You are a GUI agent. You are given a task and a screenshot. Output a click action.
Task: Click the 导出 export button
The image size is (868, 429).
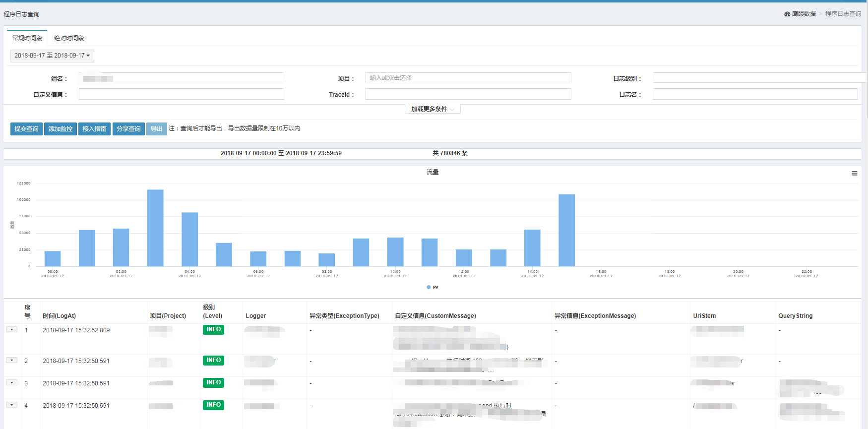tap(157, 129)
